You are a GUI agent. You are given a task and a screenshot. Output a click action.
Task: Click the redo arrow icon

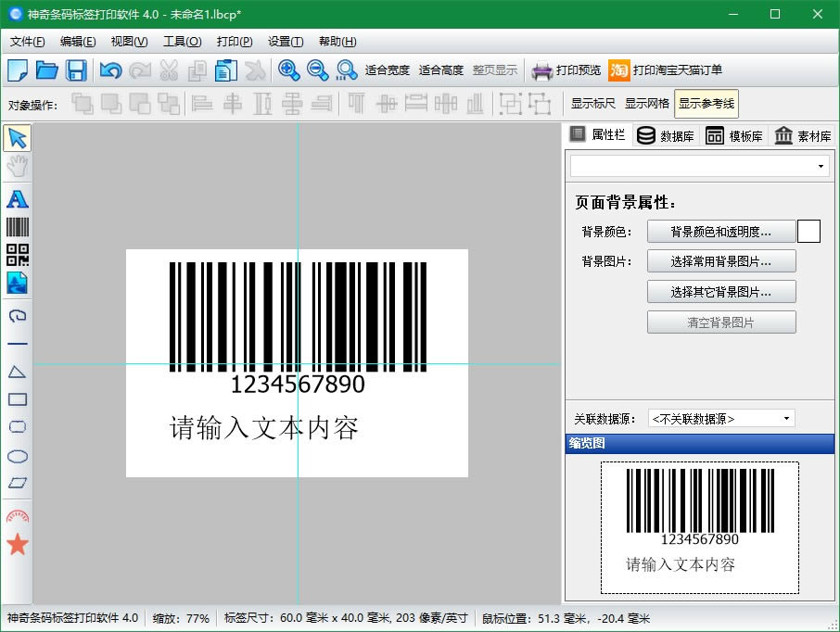140,70
